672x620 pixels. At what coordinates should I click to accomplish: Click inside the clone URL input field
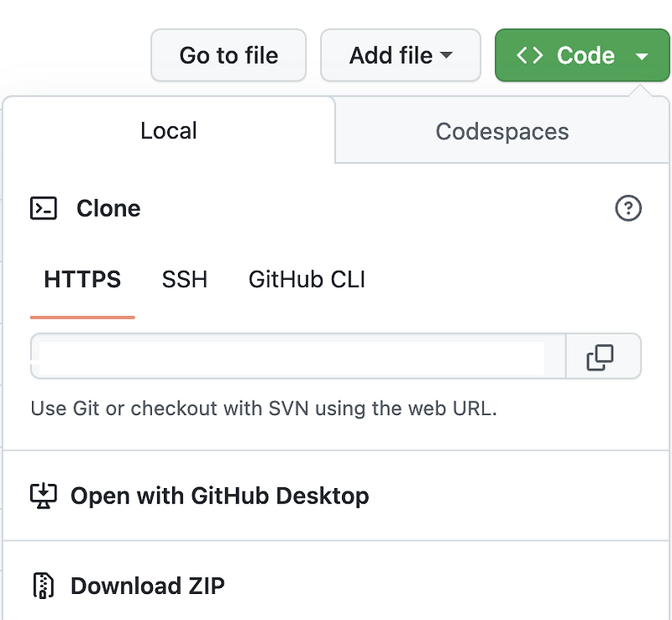[x=294, y=356]
